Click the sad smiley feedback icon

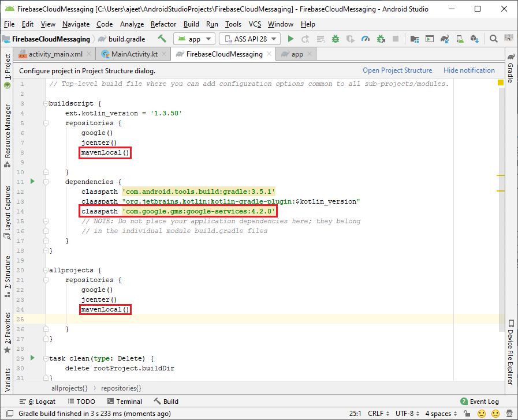coord(495,414)
